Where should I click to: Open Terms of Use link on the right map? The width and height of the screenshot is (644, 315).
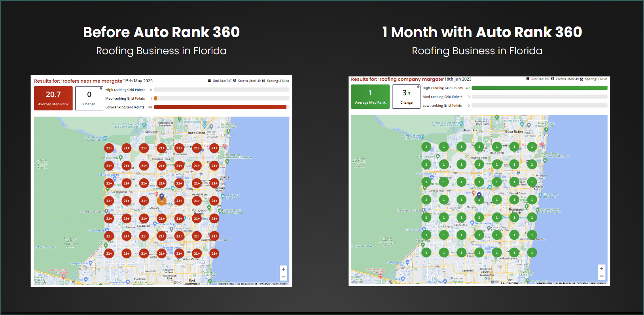pos(583,283)
